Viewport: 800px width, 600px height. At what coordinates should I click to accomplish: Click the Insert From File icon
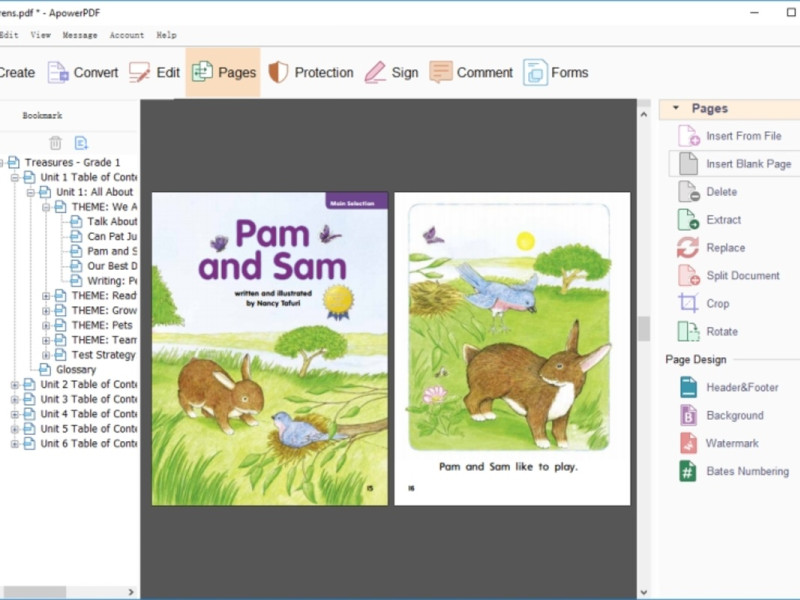click(688, 136)
